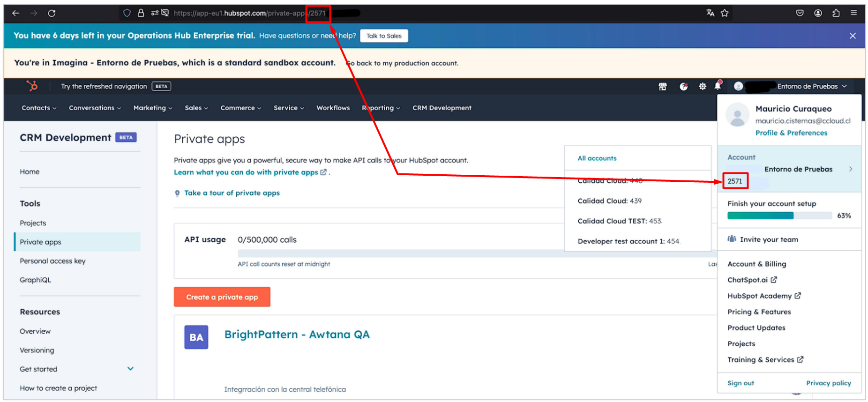This screenshot has height=402, width=868.
Task: Click the HubSpot sprocket logo
Action: 32,86
